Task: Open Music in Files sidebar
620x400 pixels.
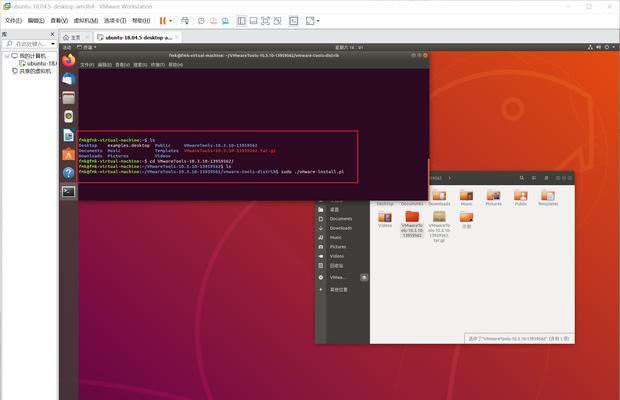Action: point(336,238)
